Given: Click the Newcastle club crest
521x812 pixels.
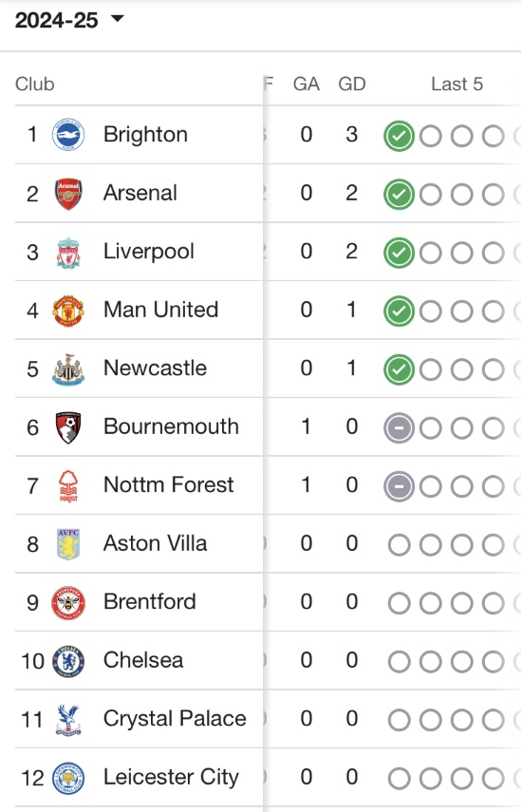Looking at the screenshot, I should click(x=68, y=369).
